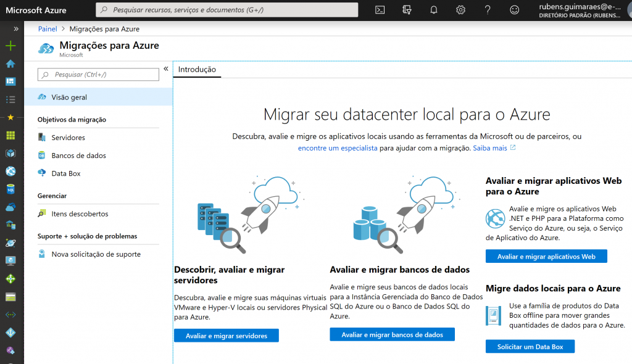Open All services list icon in sidebar

[x=10, y=99]
